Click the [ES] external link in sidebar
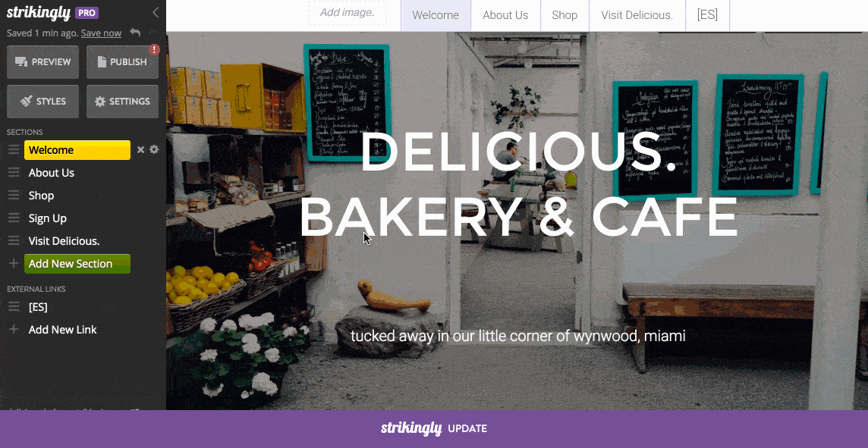 pos(38,307)
